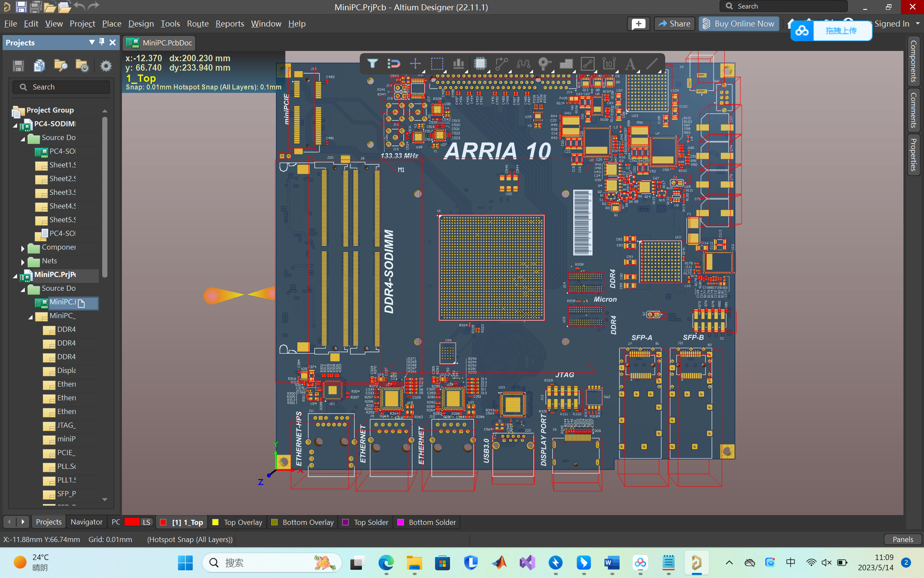Click the Redo arrow
The height and width of the screenshot is (578, 924).
tap(93, 6)
